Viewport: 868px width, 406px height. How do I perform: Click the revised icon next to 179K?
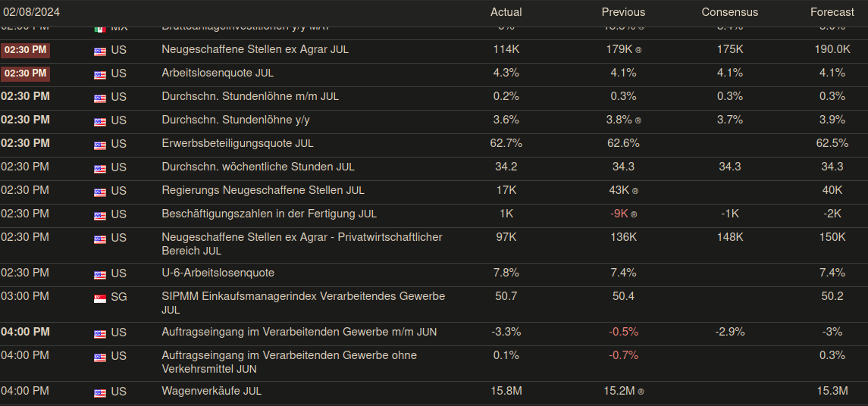coord(638,50)
